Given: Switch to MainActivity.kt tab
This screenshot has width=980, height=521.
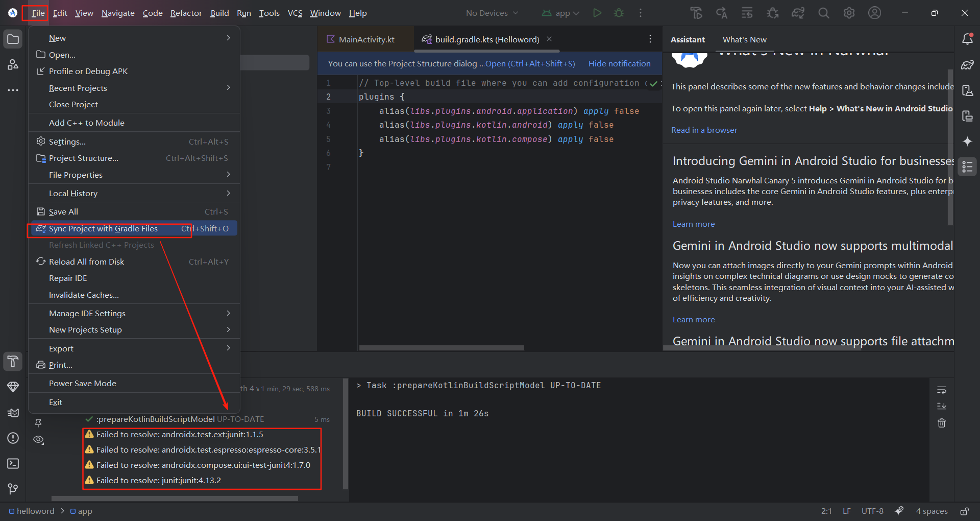Looking at the screenshot, I should click(x=365, y=39).
